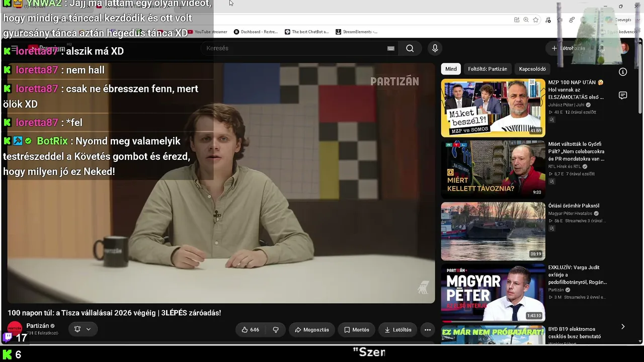Open the StreamElements bookmark

pyautogui.click(x=357, y=32)
